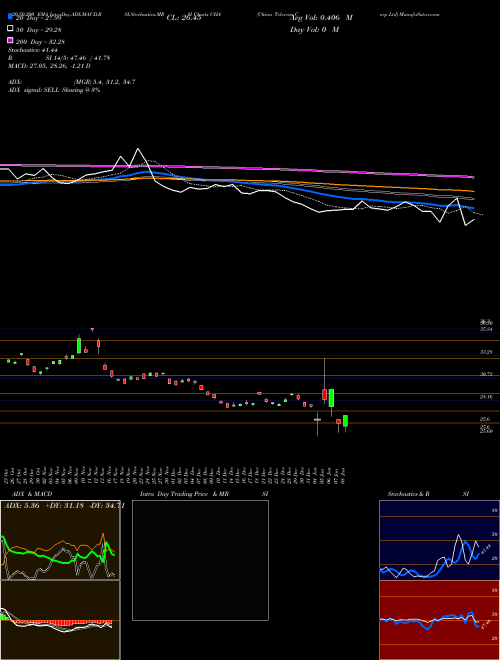Click the 'Stochastics: 41.44' reading
Screen dimensions: 500x660
pos(32,50)
